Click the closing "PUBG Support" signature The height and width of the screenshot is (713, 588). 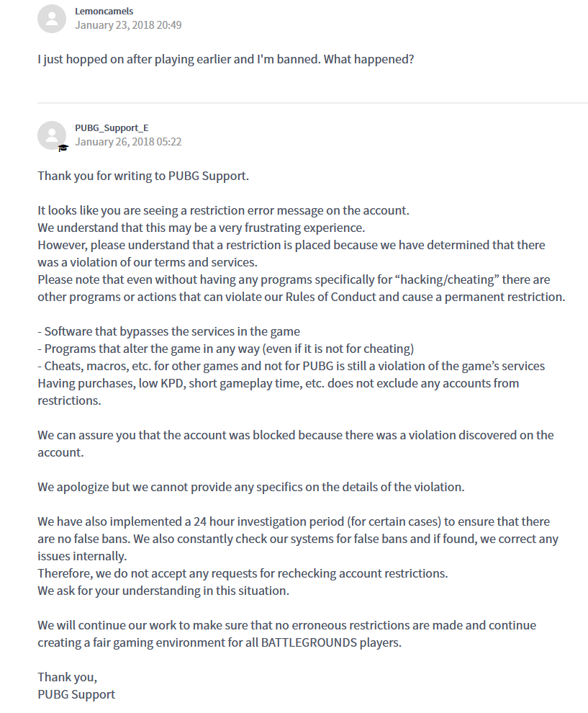tap(76, 694)
